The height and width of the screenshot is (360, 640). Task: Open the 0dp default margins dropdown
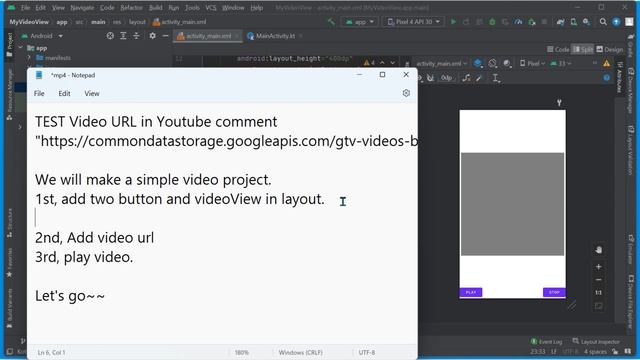coord(447,78)
